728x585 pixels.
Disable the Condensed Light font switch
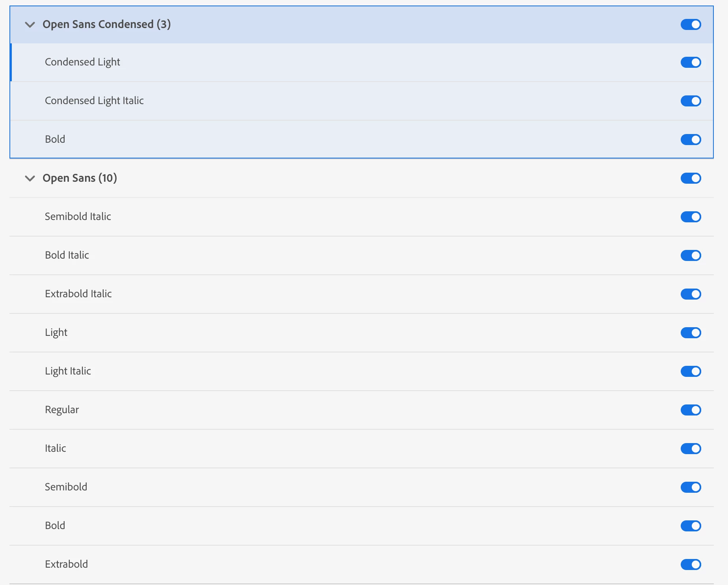coord(691,62)
